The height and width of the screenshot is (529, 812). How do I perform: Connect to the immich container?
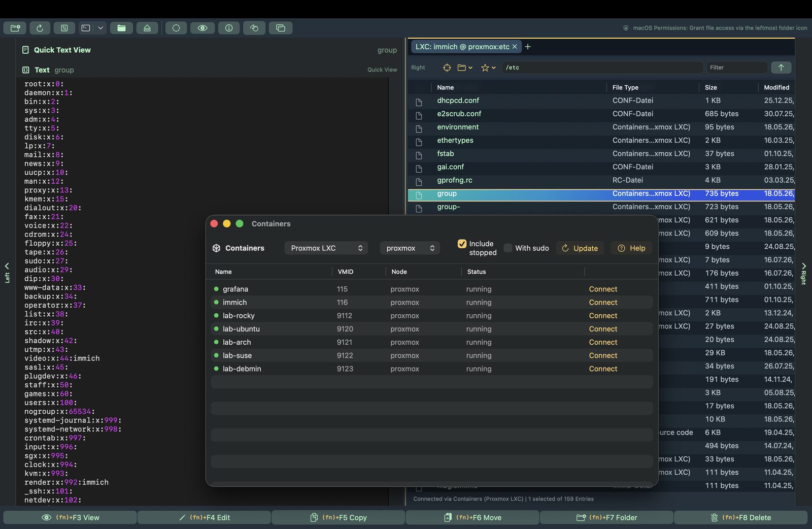coord(603,302)
